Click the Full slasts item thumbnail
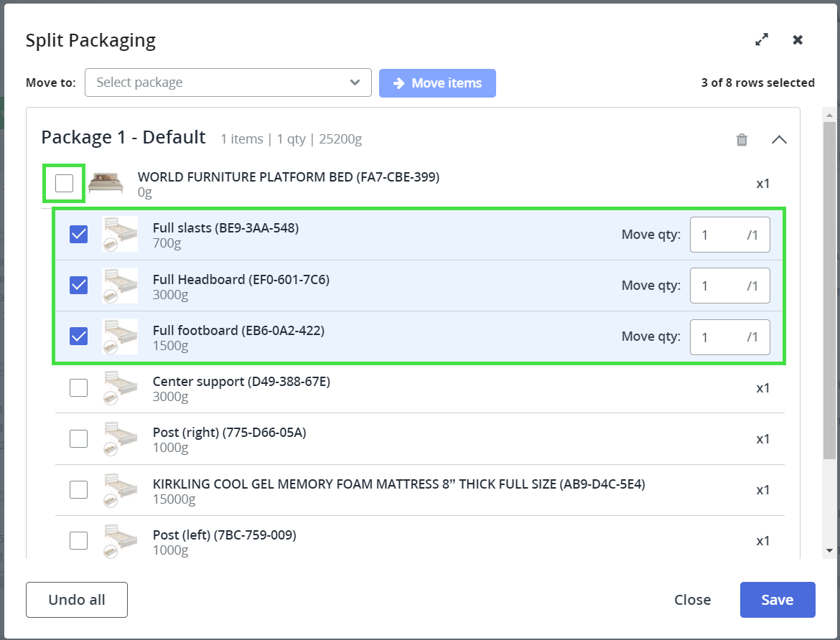Screen dimensions: 840x640 pyautogui.click(x=119, y=235)
